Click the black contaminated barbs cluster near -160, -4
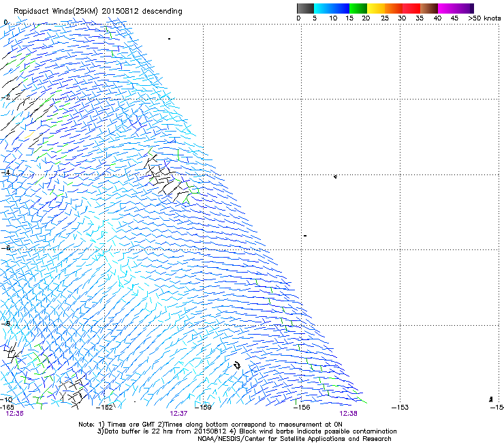Image resolution: width=504 pixels, height=443 pixels. tap(166, 177)
